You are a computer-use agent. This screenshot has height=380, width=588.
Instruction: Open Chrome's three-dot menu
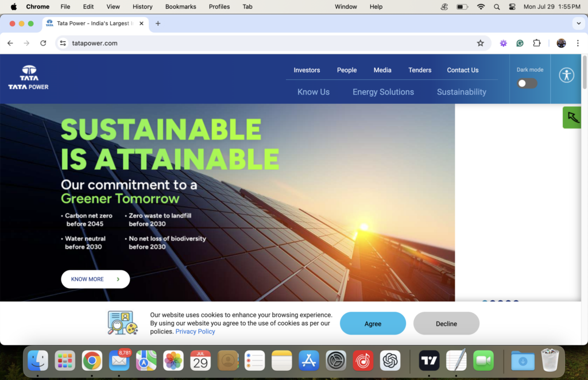point(578,43)
